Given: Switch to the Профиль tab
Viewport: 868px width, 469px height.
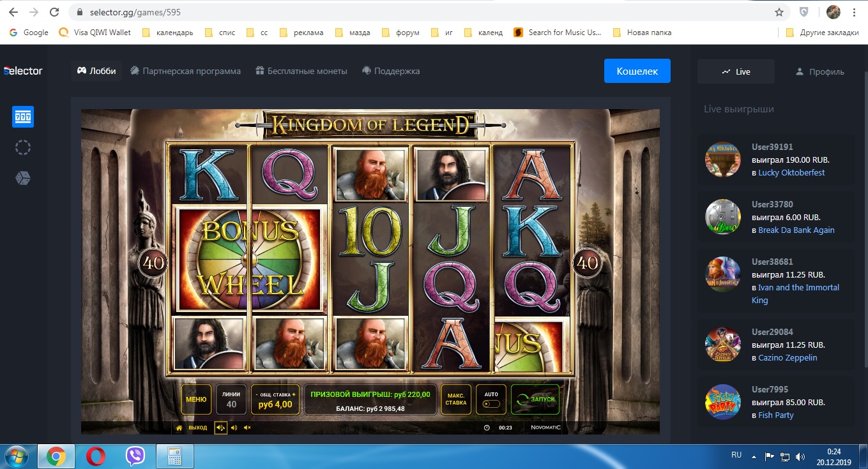Looking at the screenshot, I should coord(820,71).
